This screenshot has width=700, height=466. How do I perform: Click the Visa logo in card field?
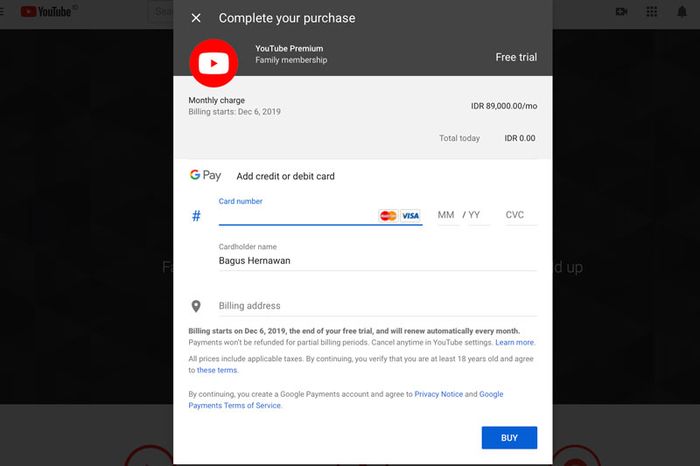410,216
